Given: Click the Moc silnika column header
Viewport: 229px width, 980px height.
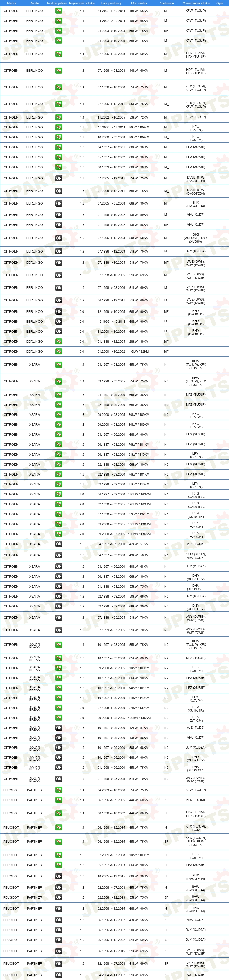Looking at the screenshot, I should click(x=139, y=3).
